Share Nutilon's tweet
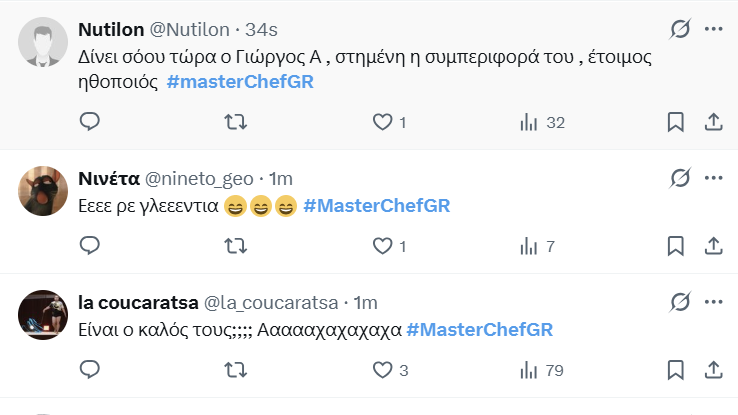Viewport: 738px width, 415px height. 713,122
